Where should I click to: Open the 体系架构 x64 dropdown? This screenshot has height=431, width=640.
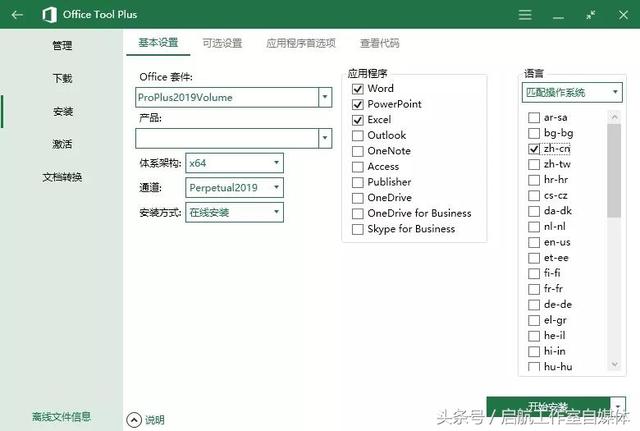tap(234, 163)
